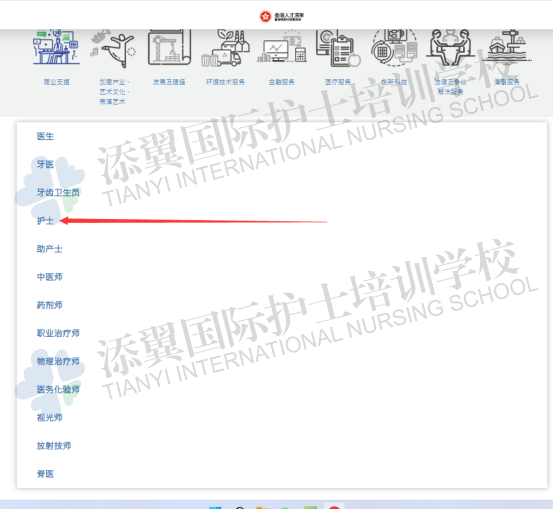Select the 环境技术服务 truck and factory icon

[225, 48]
